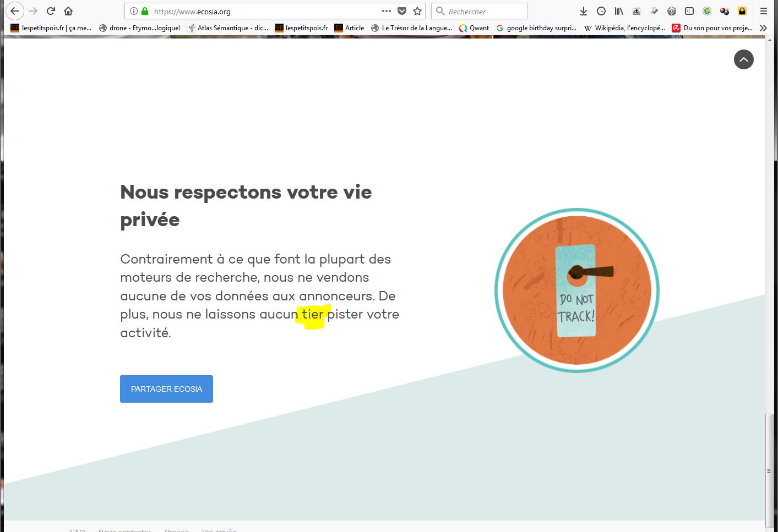
Task: Reload the current Ecosia page
Action: (51, 11)
